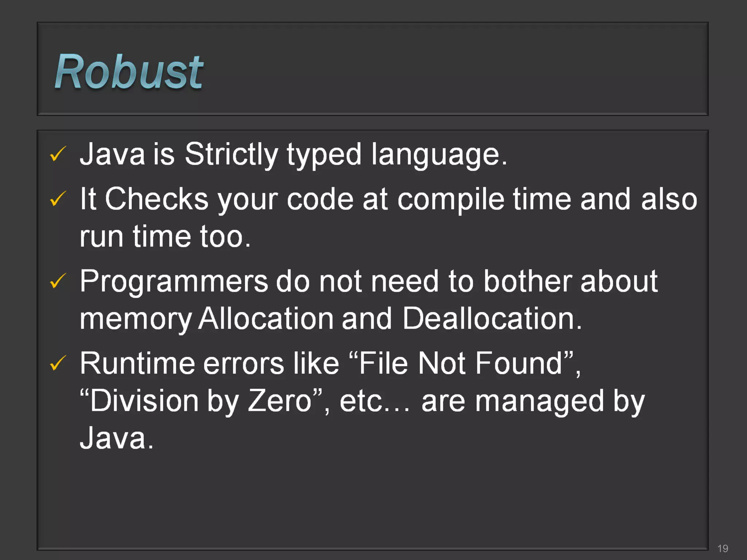
Task: Click the checkmark beside 'It Checks your code'
Action: click(58, 199)
